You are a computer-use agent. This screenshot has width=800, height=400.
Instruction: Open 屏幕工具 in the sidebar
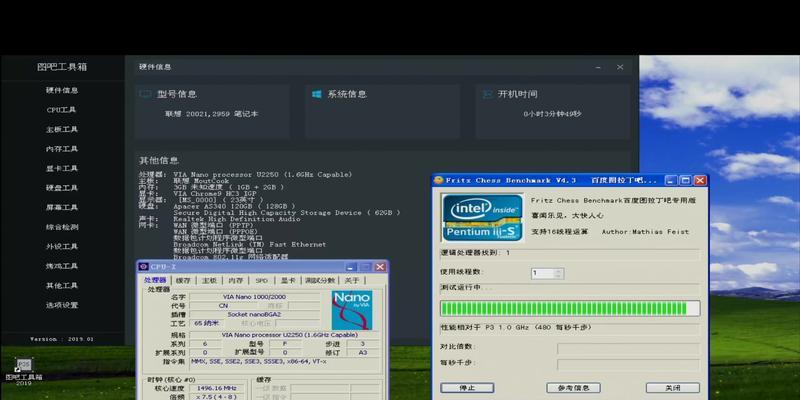pos(62,207)
